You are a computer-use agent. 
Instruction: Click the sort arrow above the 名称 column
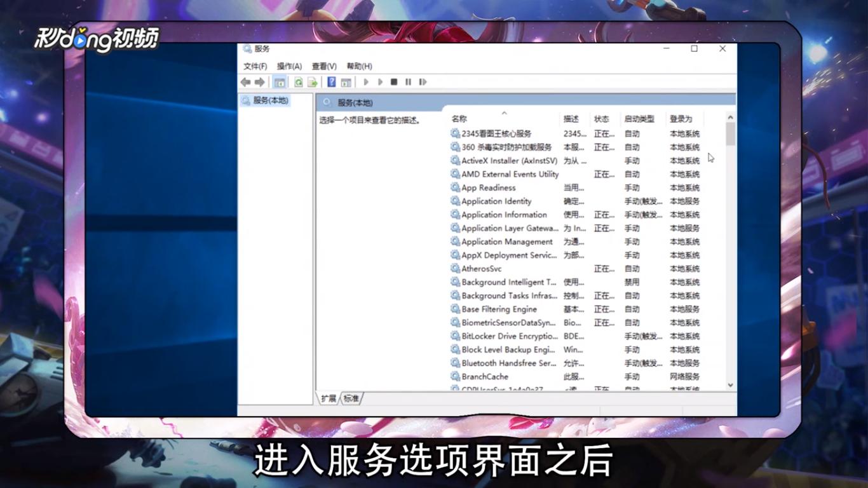tap(505, 113)
